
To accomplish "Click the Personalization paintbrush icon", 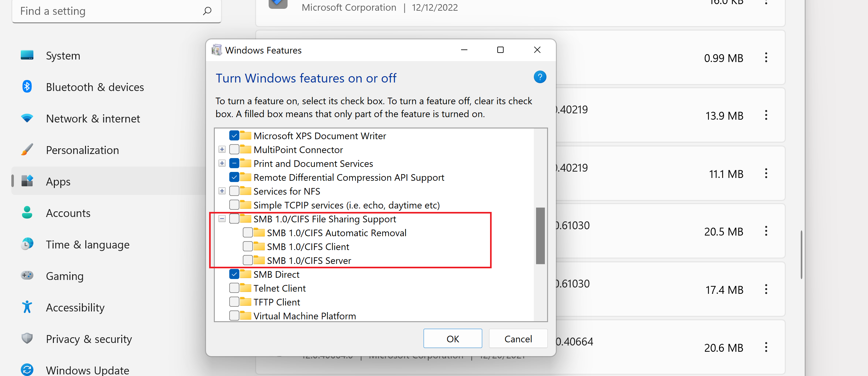I will (x=27, y=150).
